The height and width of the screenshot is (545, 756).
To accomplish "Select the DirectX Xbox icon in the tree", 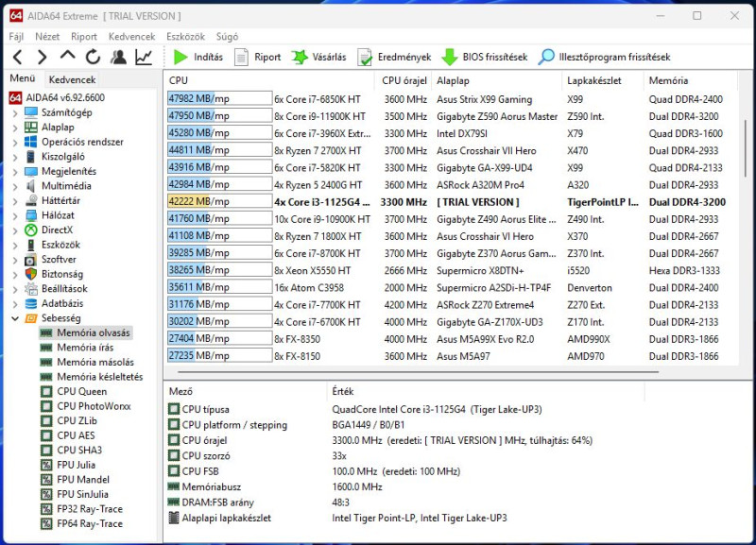I will [x=31, y=230].
